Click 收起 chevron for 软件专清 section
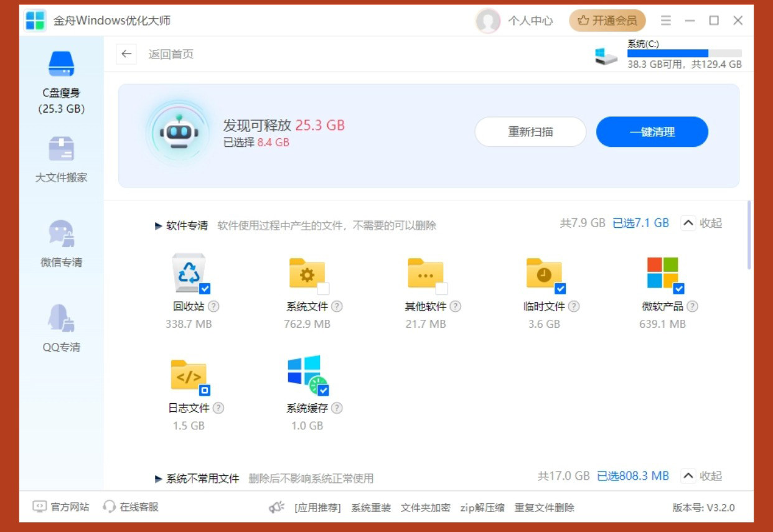This screenshot has width=773, height=532. click(x=688, y=223)
